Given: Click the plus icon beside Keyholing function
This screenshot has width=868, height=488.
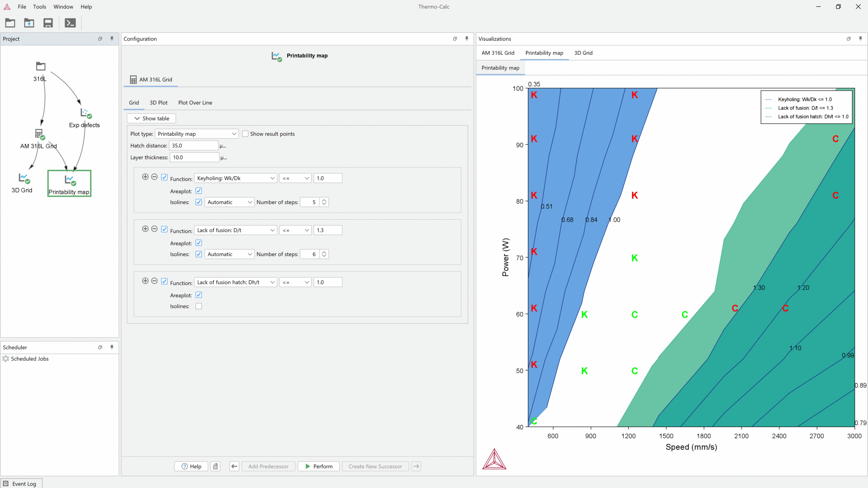Looking at the screenshot, I should click(145, 177).
